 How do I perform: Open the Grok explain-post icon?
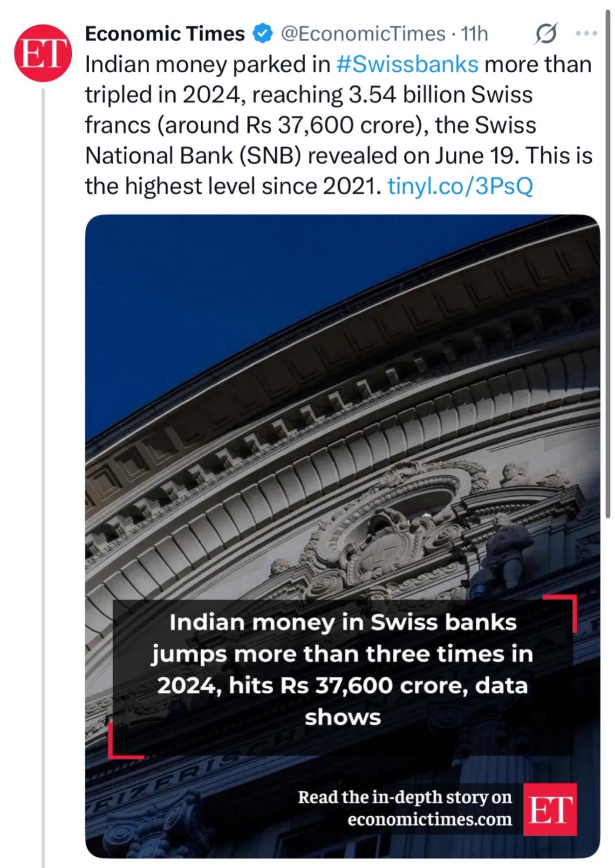(546, 34)
